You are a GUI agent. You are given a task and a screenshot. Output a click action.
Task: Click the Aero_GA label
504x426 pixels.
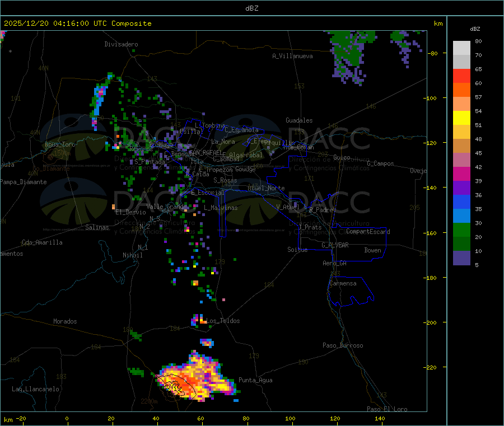(x=335, y=263)
